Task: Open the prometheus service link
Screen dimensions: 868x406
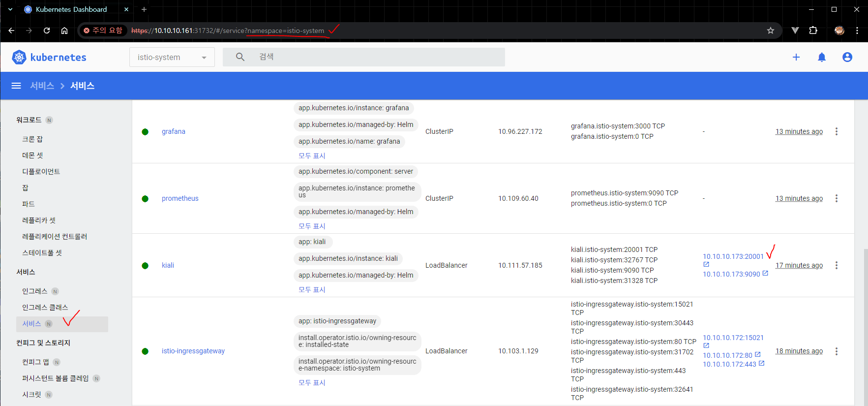Action: [x=180, y=198]
